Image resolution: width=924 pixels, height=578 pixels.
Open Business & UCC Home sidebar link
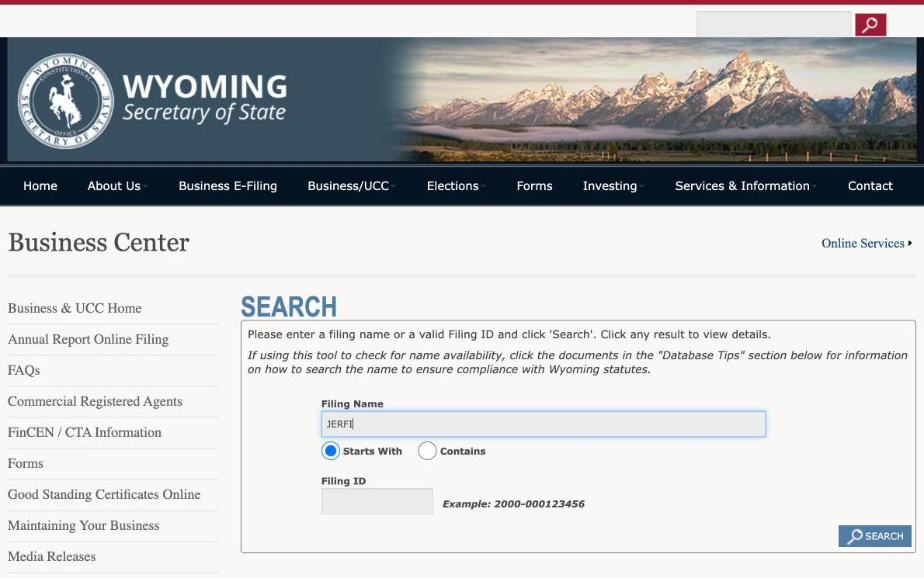(75, 309)
